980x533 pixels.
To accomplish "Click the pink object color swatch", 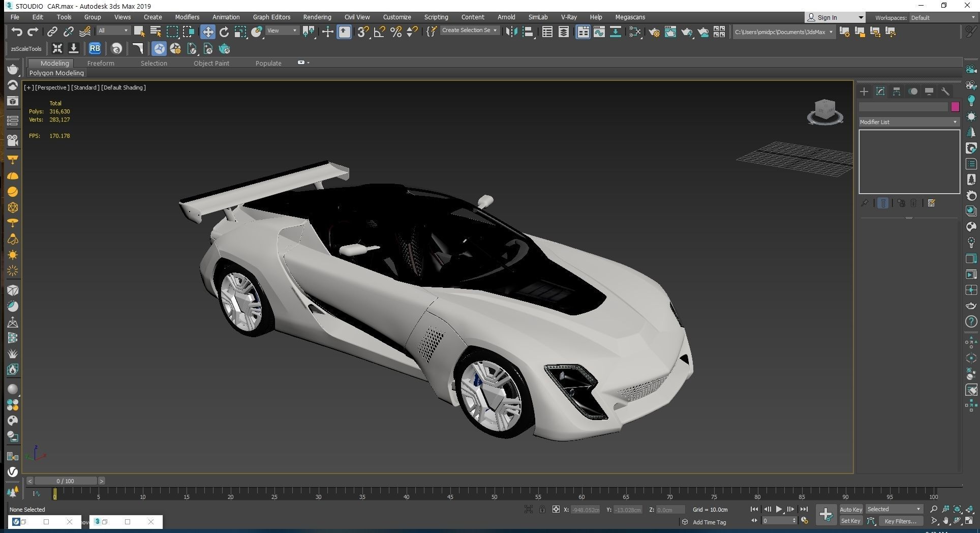I will click(955, 107).
